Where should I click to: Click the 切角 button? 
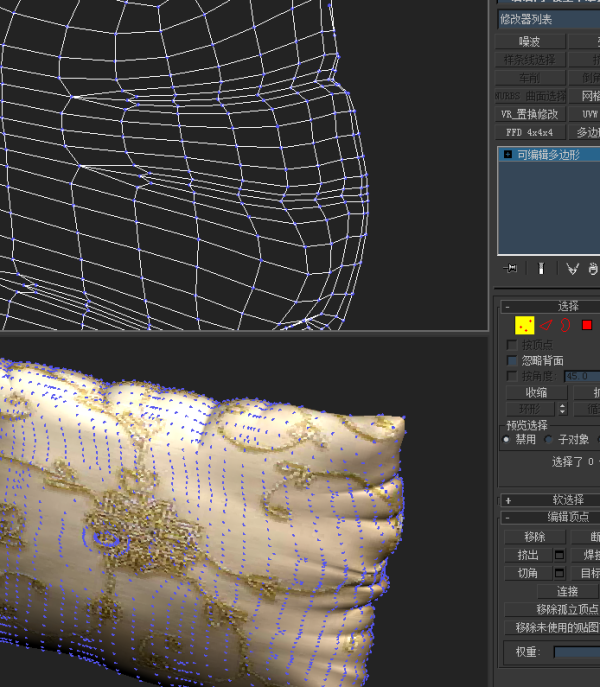point(529,573)
